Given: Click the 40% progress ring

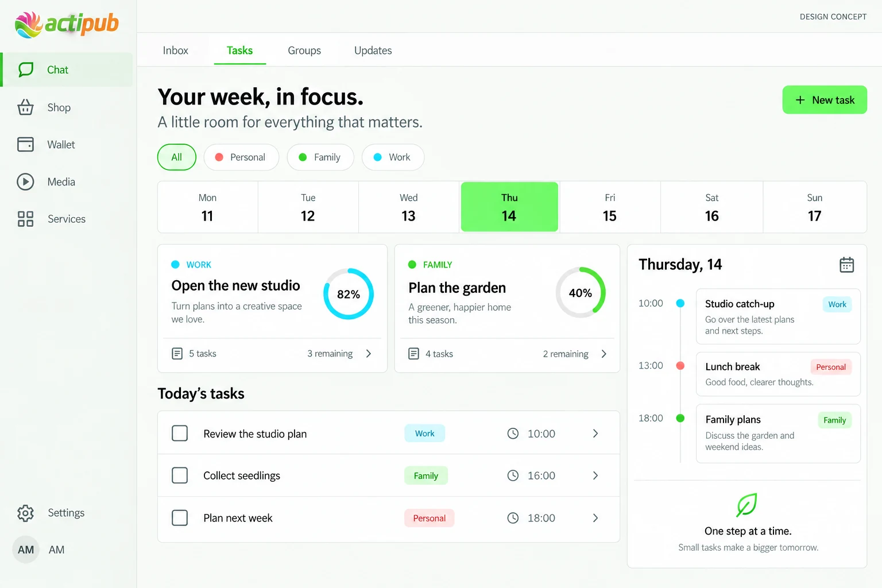Looking at the screenshot, I should point(581,293).
